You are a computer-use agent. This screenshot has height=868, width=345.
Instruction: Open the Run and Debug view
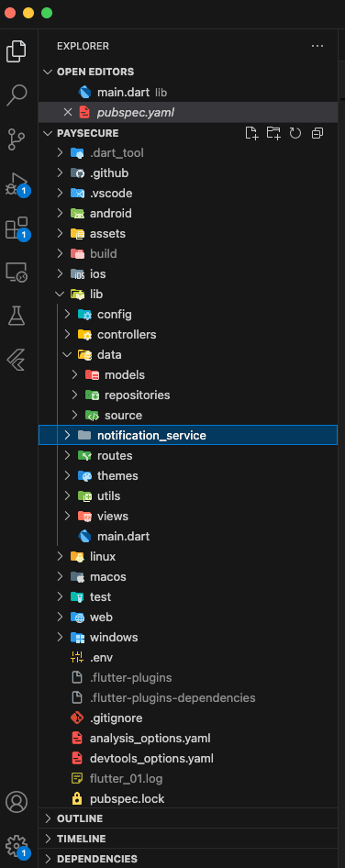pyautogui.click(x=17, y=184)
